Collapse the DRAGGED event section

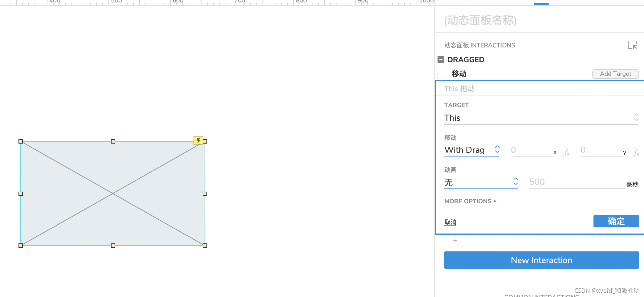pyautogui.click(x=441, y=59)
